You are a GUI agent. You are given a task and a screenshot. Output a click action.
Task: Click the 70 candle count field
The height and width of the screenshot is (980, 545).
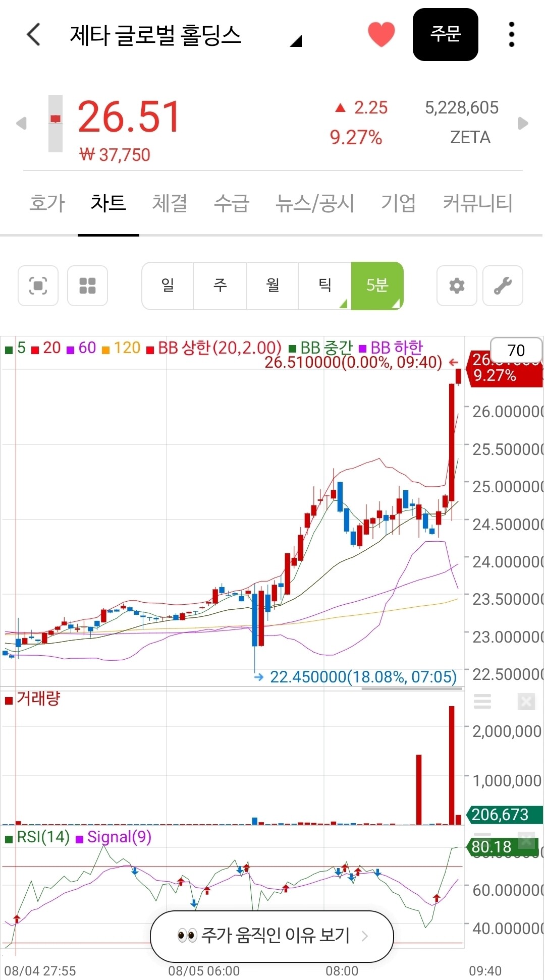click(516, 350)
